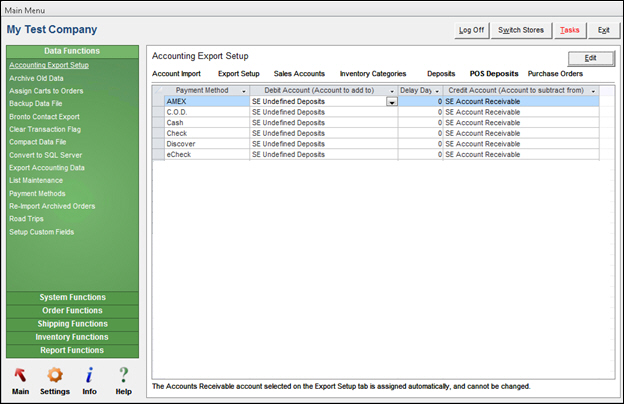Open the Setup Custom Fields link

click(42, 232)
